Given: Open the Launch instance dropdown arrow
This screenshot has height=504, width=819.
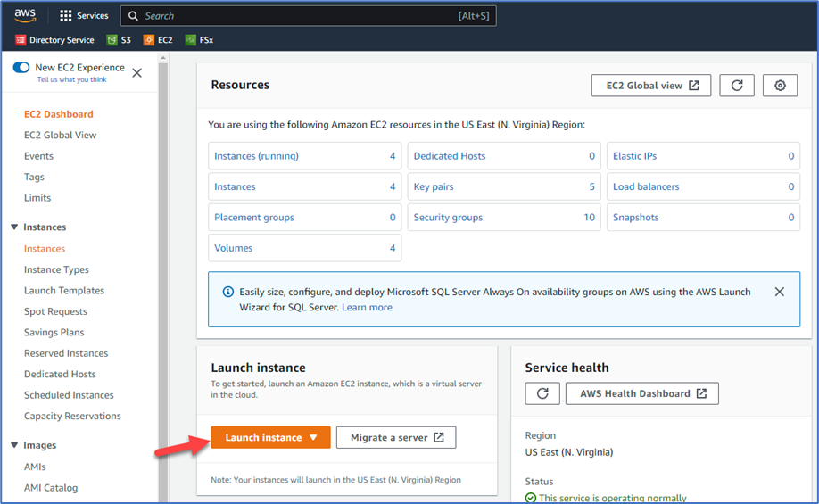Looking at the screenshot, I should click(313, 438).
